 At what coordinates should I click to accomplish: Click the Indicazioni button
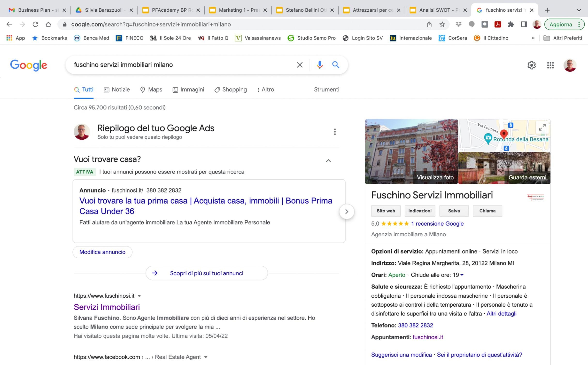pos(420,211)
